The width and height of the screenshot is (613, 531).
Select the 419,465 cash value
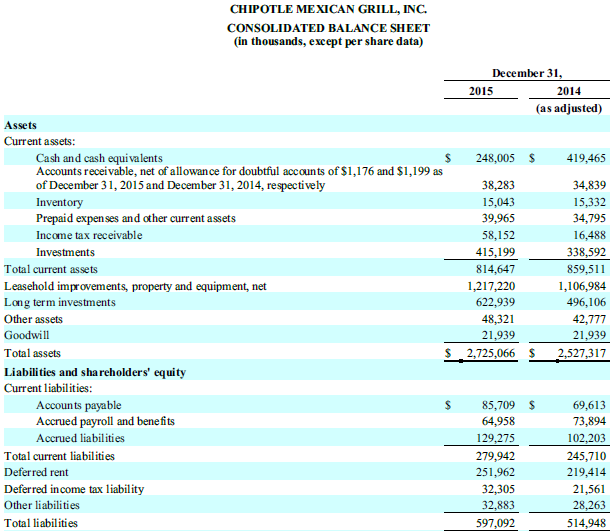pyautogui.click(x=586, y=158)
